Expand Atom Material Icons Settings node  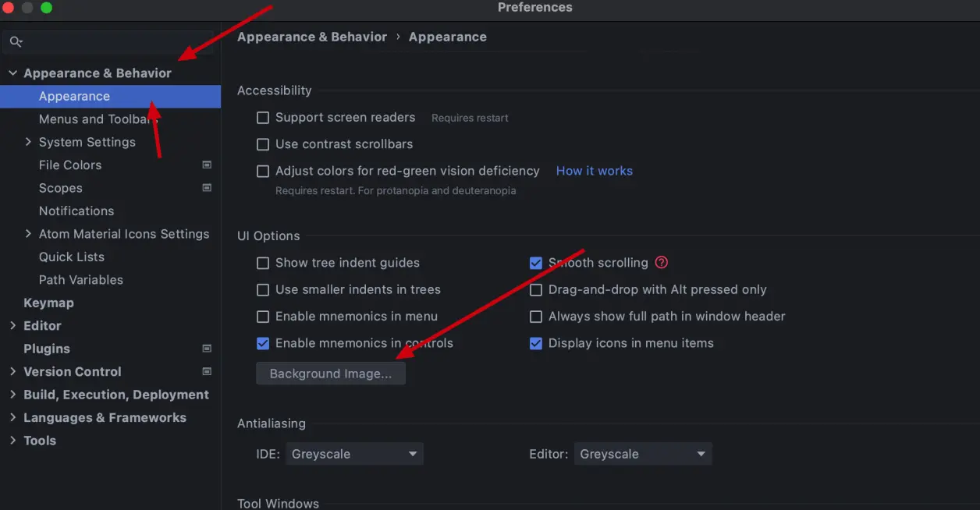28,234
